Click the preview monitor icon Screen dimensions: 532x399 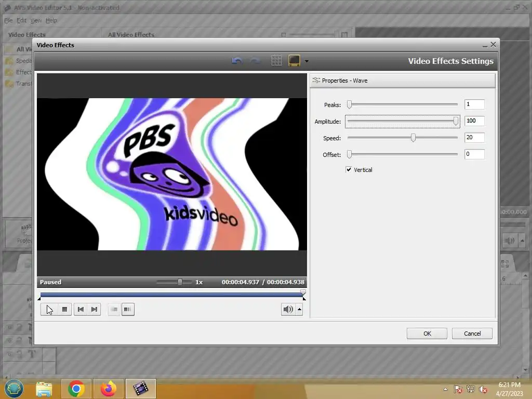(294, 61)
